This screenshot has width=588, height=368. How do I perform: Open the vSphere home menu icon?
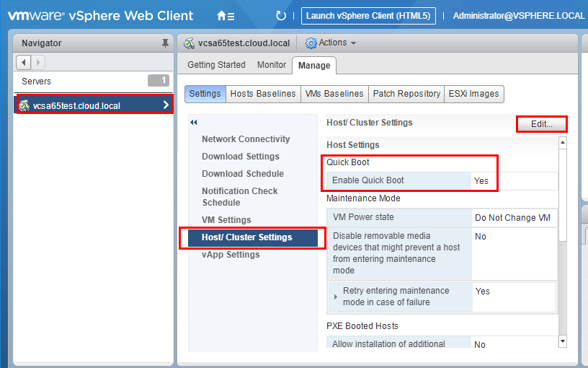pyautogui.click(x=225, y=16)
